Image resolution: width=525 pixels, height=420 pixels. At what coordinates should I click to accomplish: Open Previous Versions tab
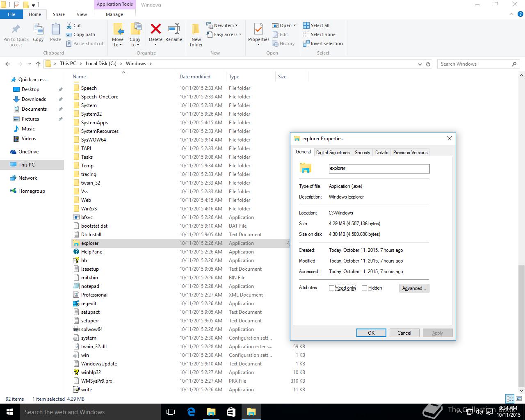click(x=410, y=152)
